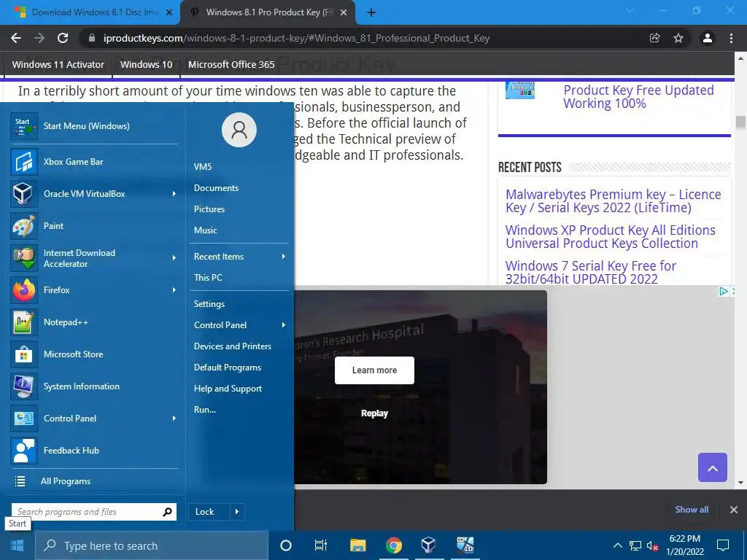Expand right-column Control Panel arrow

[x=284, y=325]
